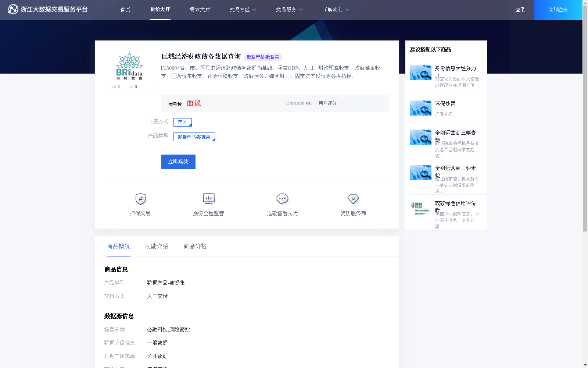This screenshot has height=368, width=588.
Task: Click the 数据产品-数据集 tag beside the title
Action: (262, 57)
